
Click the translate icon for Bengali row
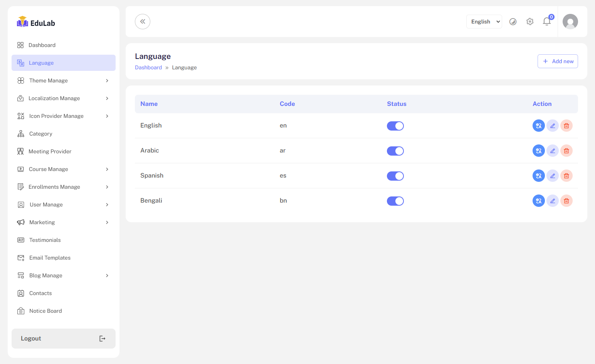point(538,201)
